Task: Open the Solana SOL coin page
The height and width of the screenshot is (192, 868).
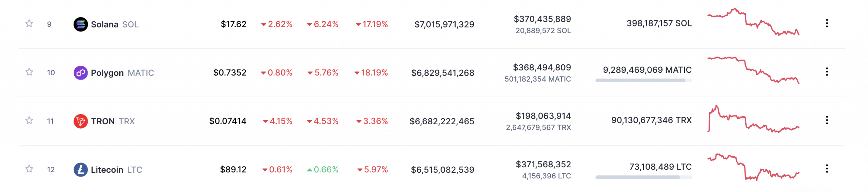Action: [104, 24]
